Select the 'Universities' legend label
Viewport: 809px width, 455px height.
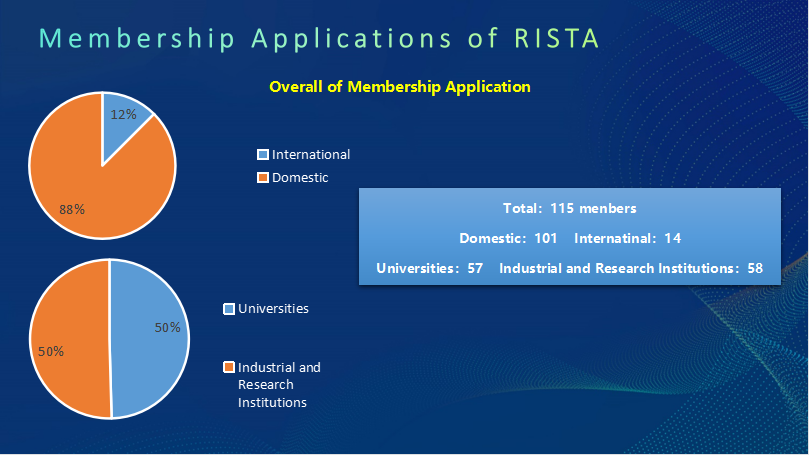click(x=273, y=308)
